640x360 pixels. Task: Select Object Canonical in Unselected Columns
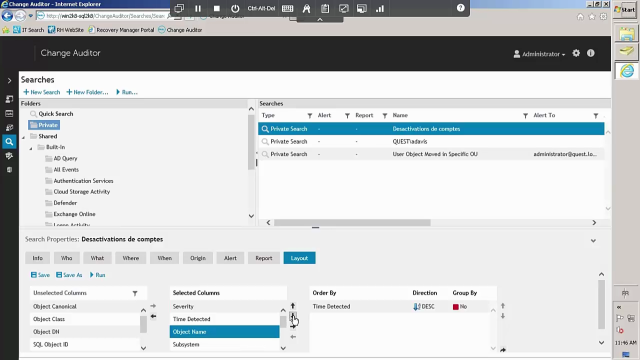coord(84,307)
